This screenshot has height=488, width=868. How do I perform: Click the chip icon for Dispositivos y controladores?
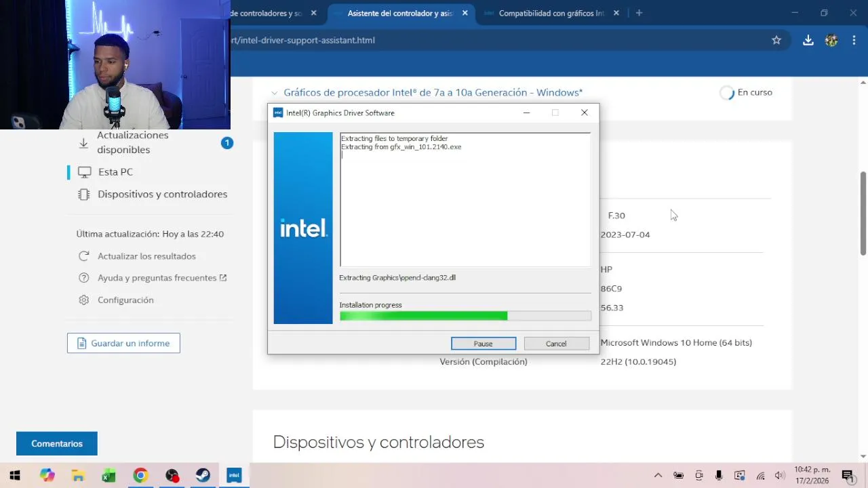tap(84, 195)
